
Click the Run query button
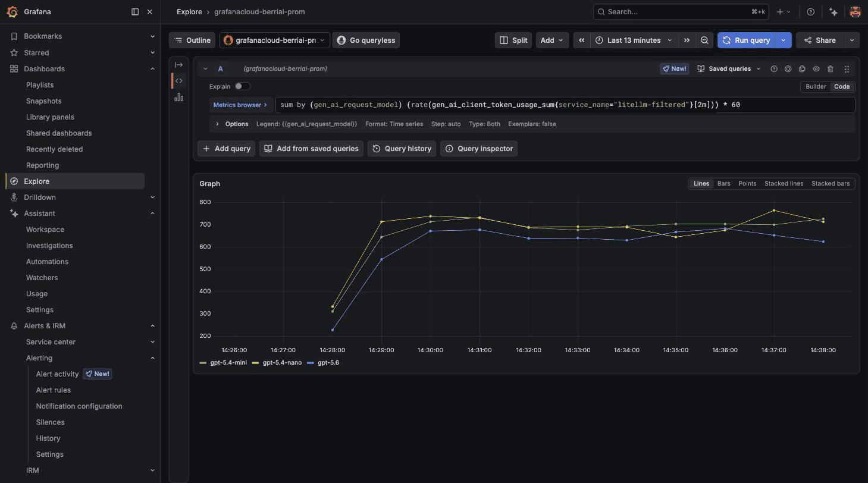[747, 40]
